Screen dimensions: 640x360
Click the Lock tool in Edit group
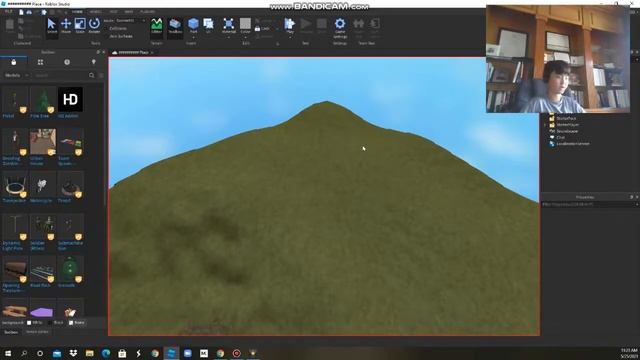click(x=262, y=29)
